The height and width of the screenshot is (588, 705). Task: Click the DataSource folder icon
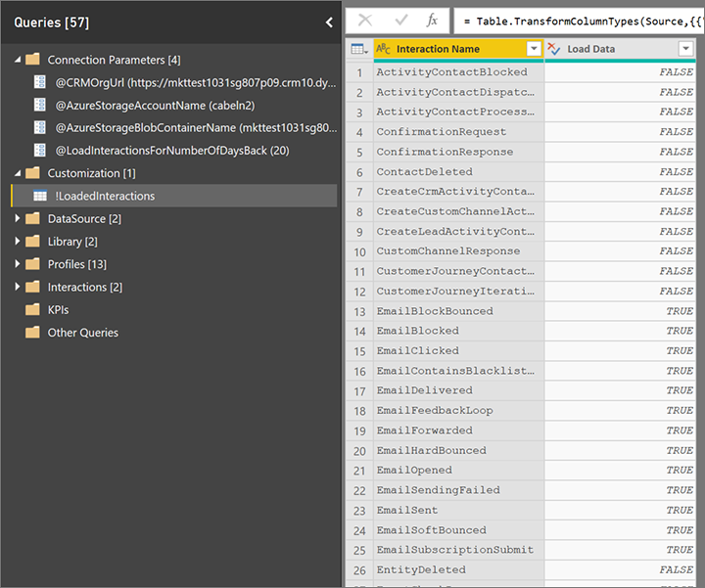[32, 218]
